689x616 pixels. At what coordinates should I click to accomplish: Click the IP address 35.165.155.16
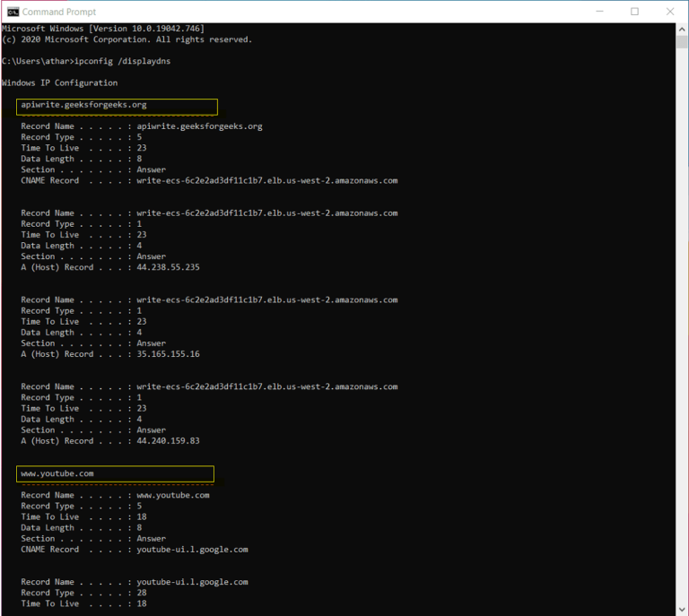tap(168, 354)
